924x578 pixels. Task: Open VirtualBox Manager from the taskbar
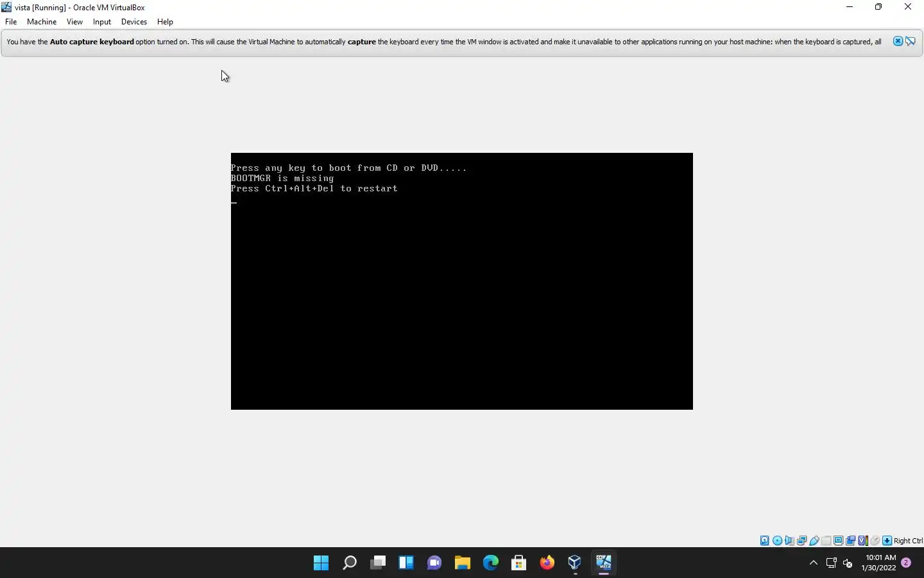tap(575, 563)
